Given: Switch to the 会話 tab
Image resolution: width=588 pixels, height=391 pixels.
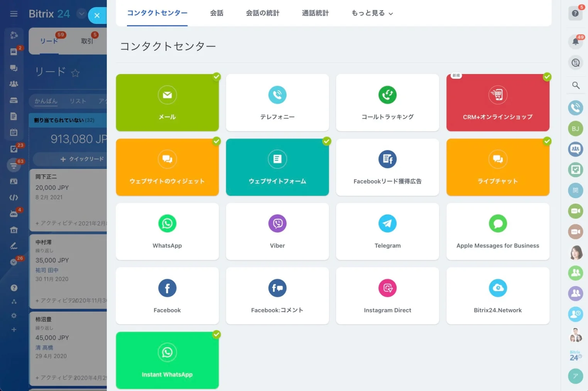Looking at the screenshot, I should click(216, 13).
